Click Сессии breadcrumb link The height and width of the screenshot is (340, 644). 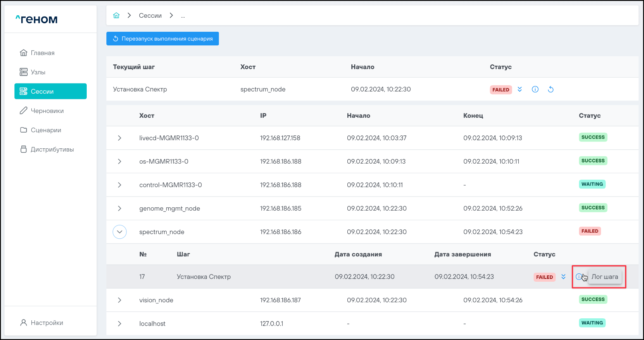coord(150,15)
